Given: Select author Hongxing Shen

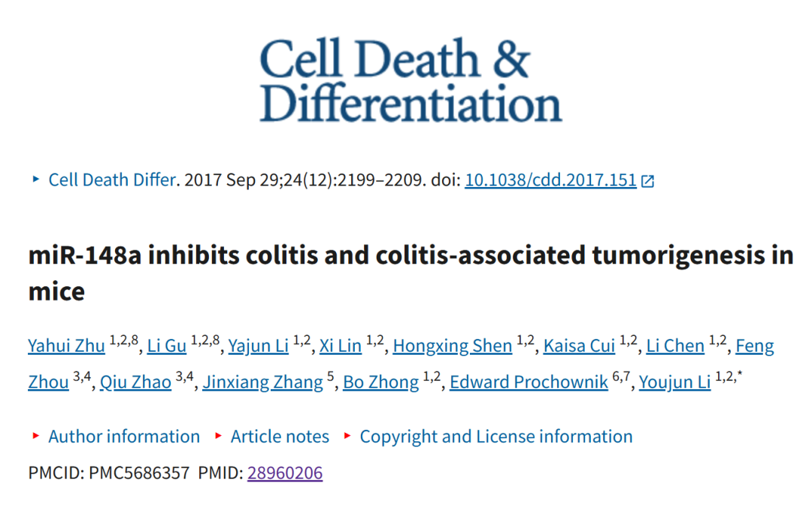Looking at the screenshot, I should coord(453,346).
